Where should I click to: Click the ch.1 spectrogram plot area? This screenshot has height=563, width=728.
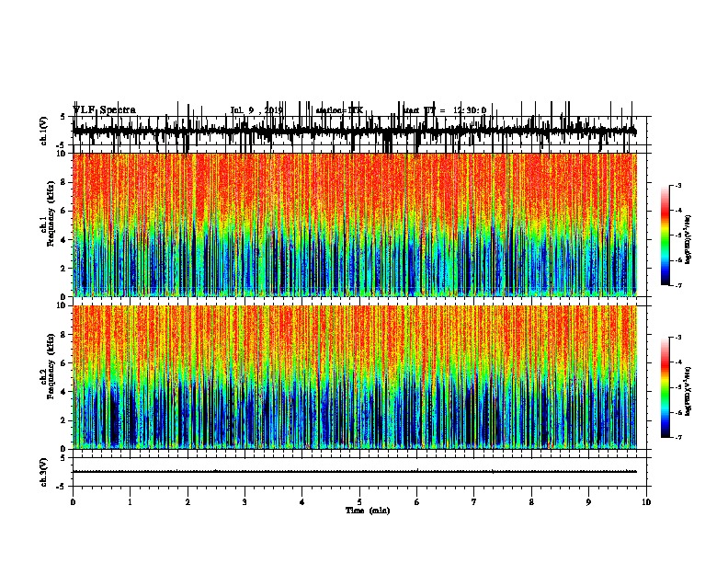point(354,224)
